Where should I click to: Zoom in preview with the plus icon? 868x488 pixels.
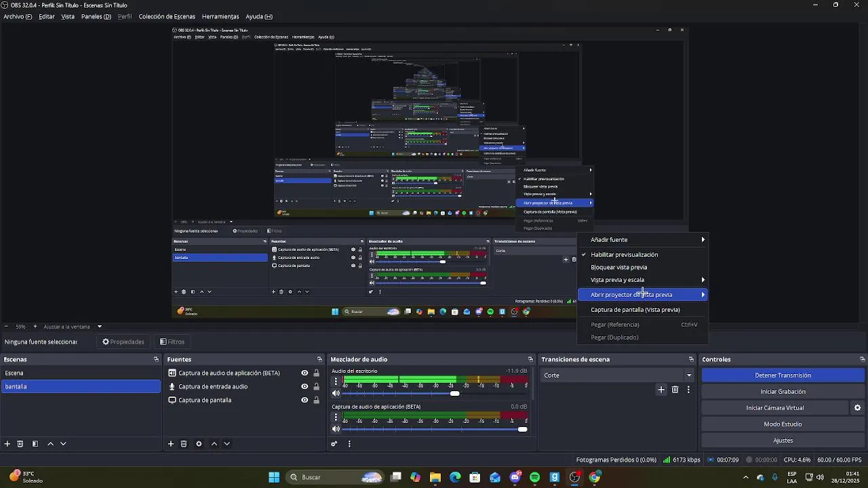pos(35,327)
